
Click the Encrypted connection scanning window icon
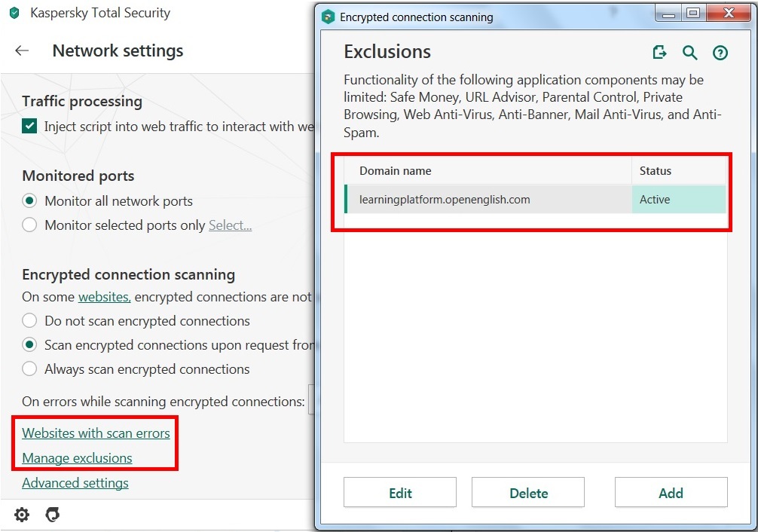[x=329, y=17]
